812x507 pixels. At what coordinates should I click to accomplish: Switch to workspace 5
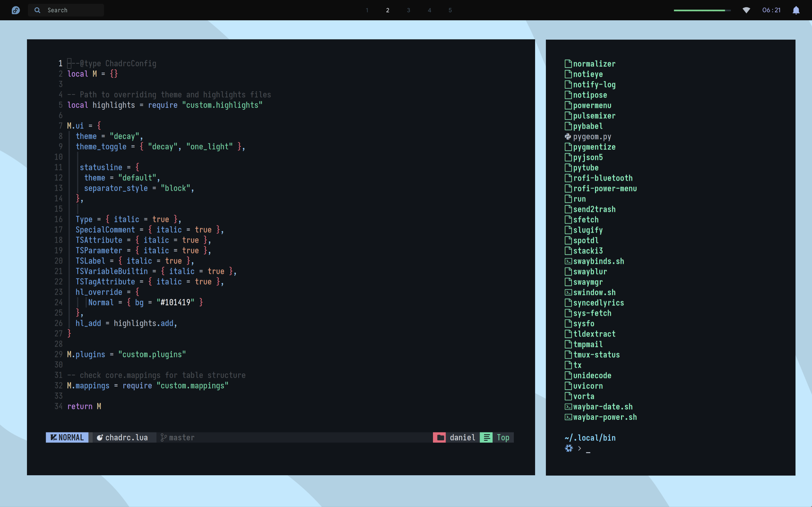[450, 10]
